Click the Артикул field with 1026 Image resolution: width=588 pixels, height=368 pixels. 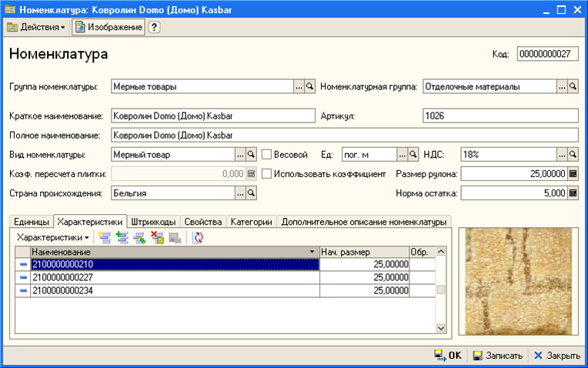pos(500,116)
